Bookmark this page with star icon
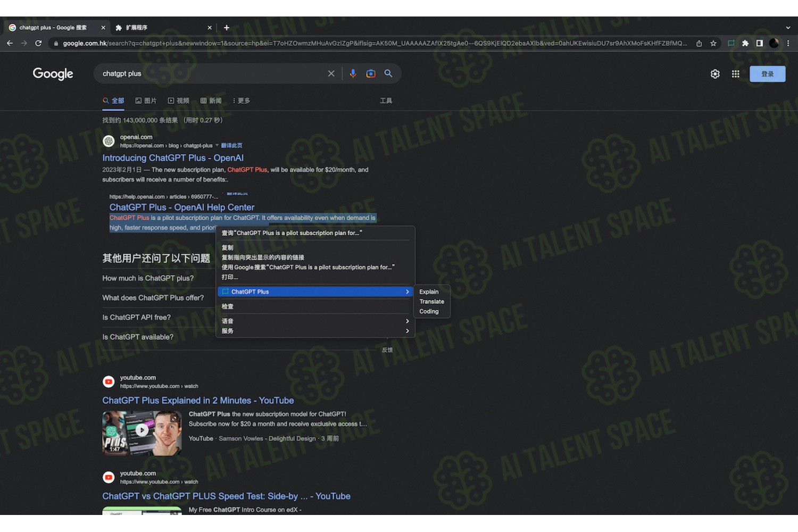The width and height of the screenshot is (798, 532). [x=713, y=43]
